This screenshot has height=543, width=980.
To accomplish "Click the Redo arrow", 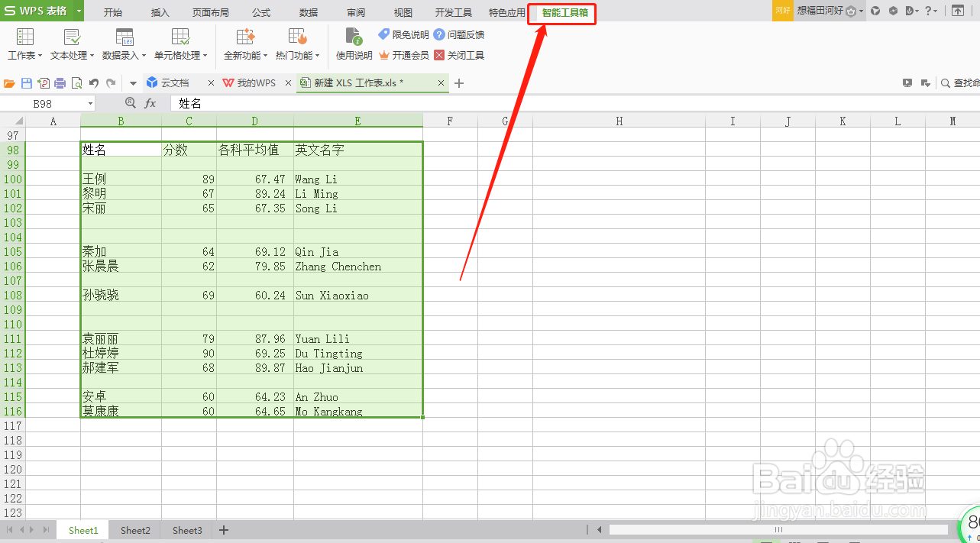I will 112,83.
